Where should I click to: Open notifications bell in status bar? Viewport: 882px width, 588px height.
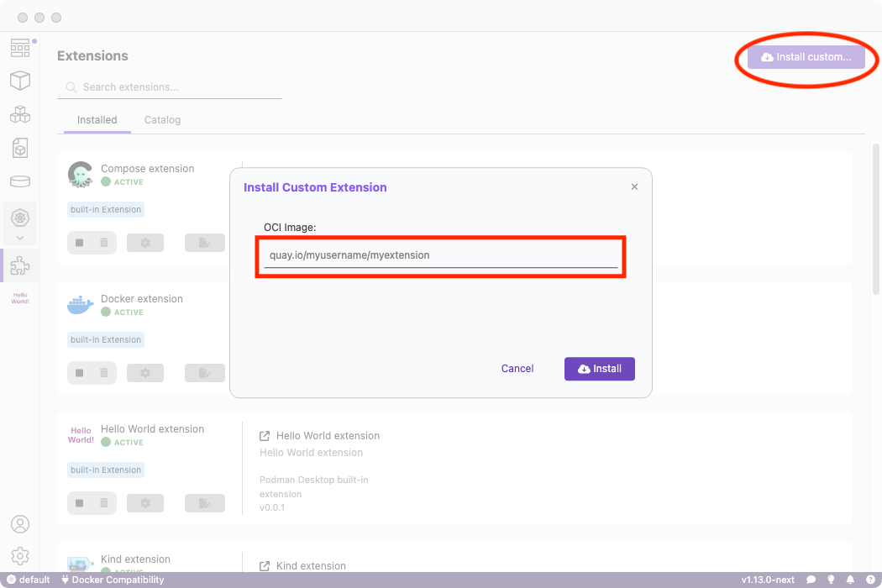[x=850, y=580]
